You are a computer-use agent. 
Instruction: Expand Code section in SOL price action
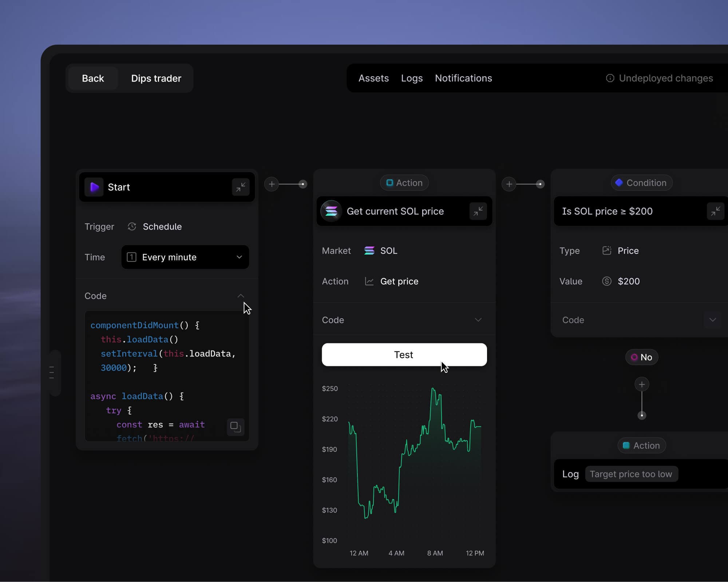coord(478,320)
